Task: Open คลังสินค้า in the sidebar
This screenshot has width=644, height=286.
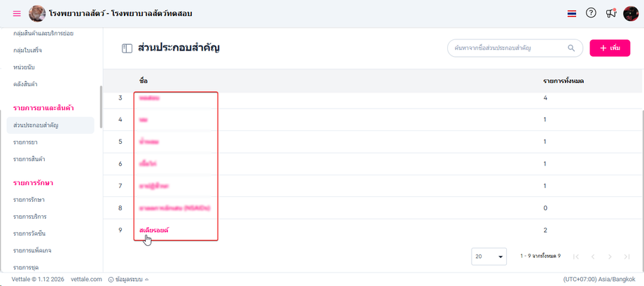Action: [x=25, y=84]
